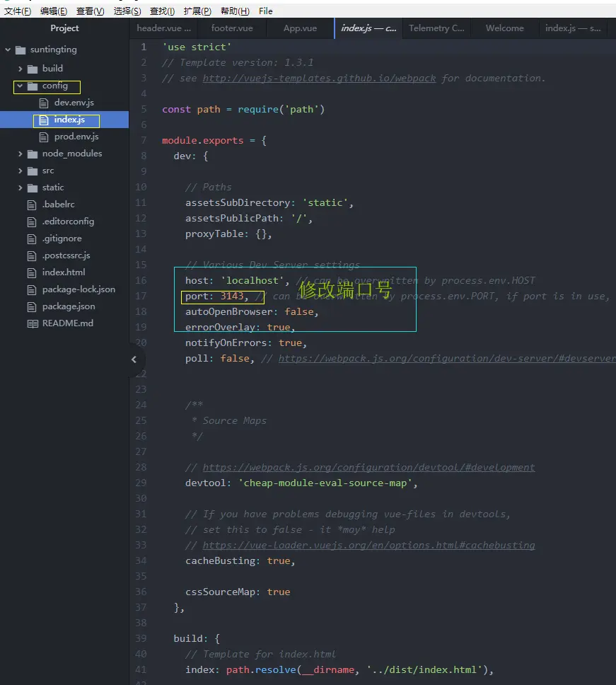Click the index.js file icon in config

44,120
